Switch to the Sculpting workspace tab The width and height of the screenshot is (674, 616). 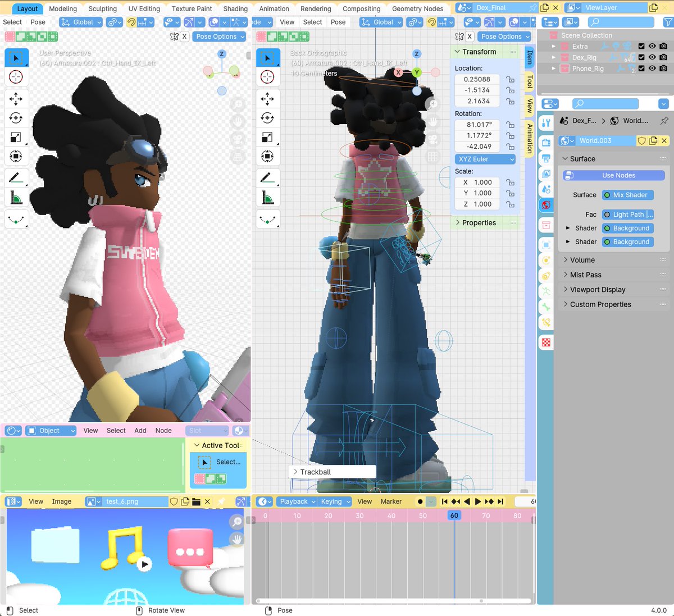[x=103, y=8]
